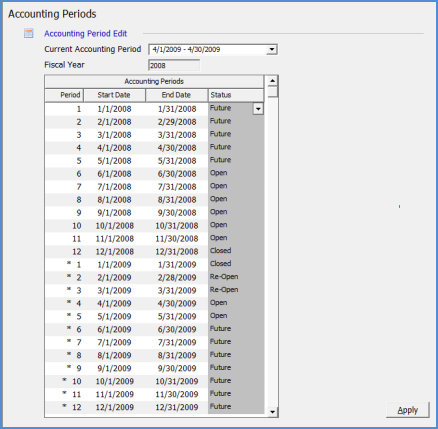
Task: Click the Start Date column header
Action: [114, 95]
